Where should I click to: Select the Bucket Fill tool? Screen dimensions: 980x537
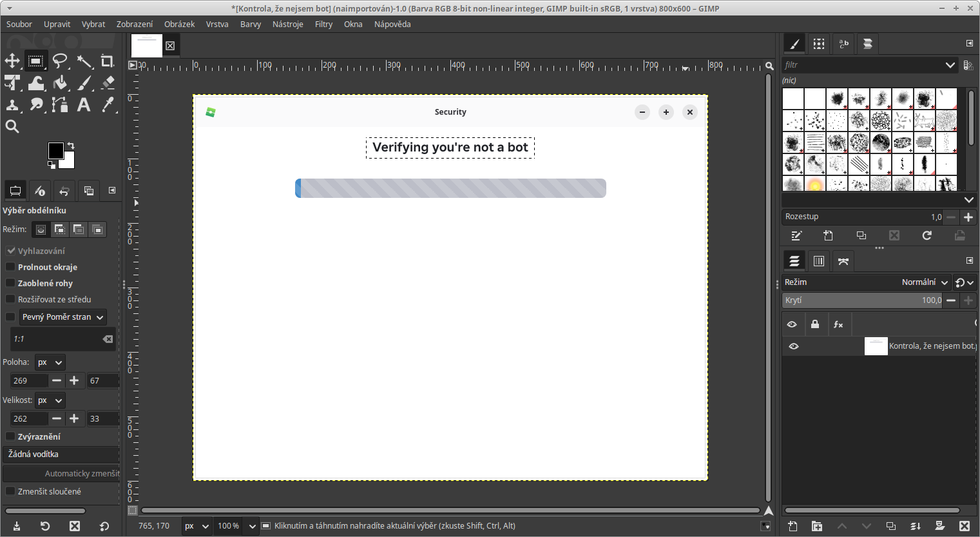60,83
